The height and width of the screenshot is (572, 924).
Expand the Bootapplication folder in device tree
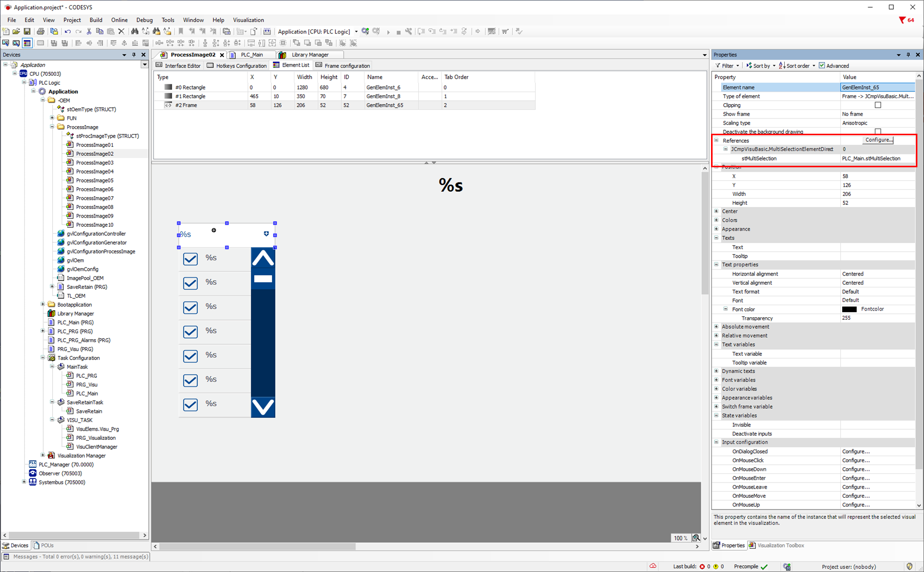click(x=43, y=305)
